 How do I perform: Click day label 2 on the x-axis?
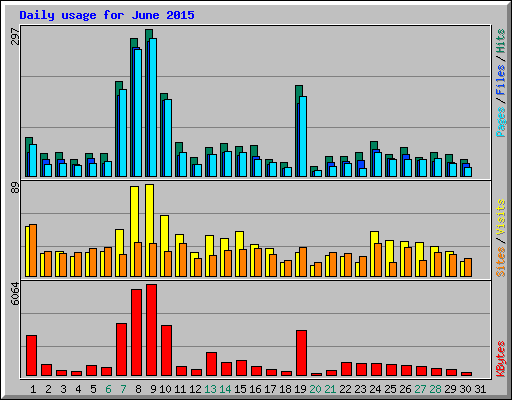(48, 389)
